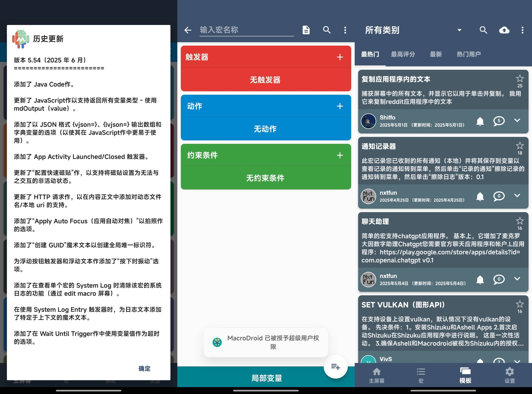Click the MacroDroid logo in 历史更新 dialog
Screen dimensions: 532x394
tap(21, 39)
